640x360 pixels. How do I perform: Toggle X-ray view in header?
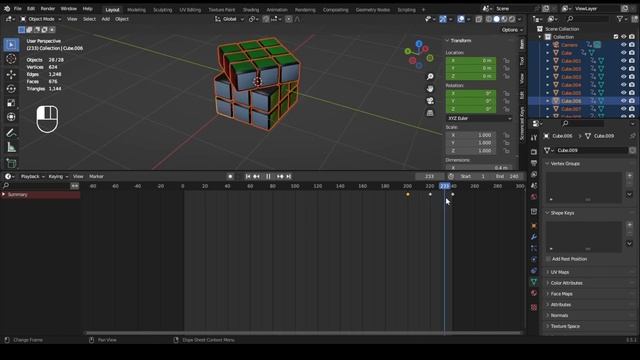pyautogui.click(x=479, y=19)
